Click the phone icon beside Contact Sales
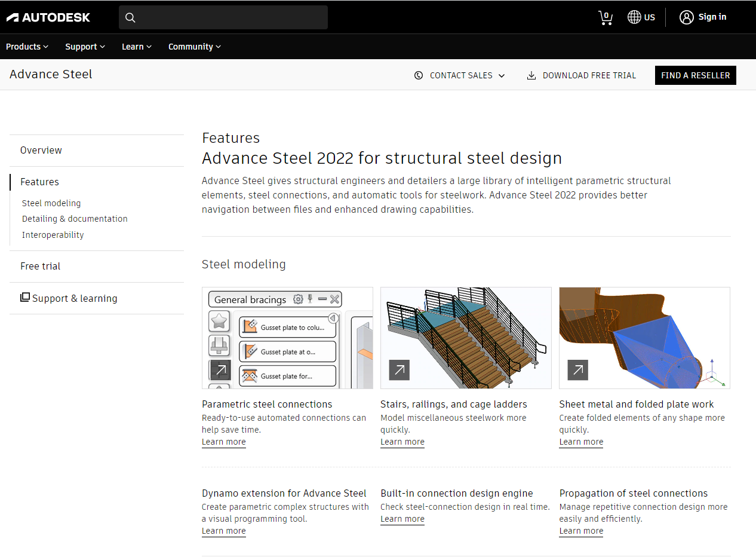The height and width of the screenshot is (560, 756). point(419,75)
